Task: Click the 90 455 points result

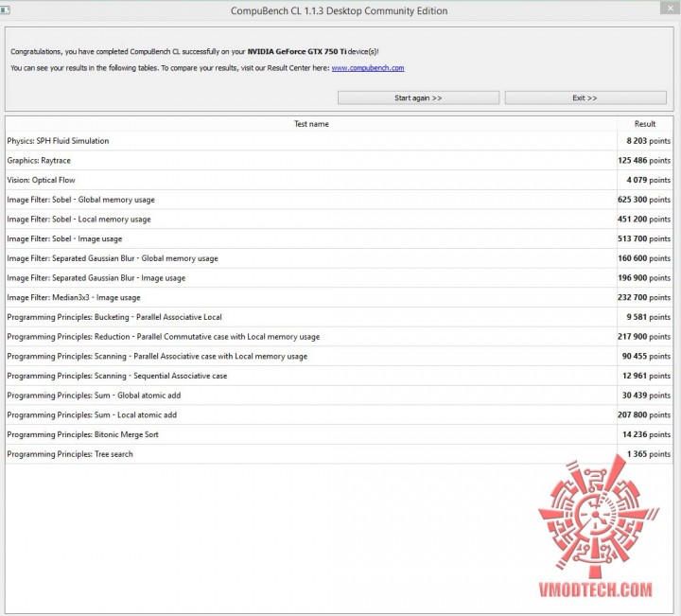Action: pos(646,356)
